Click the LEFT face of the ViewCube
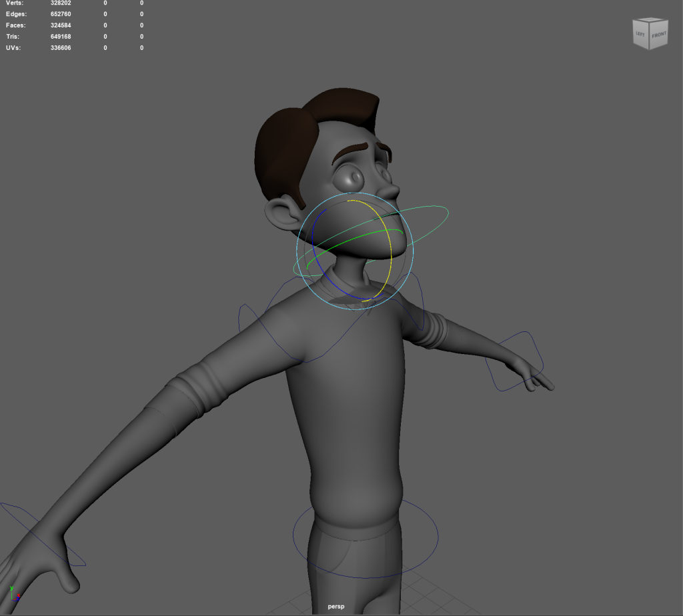The height and width of the screenshot is (616, 683). coord(641,38)
